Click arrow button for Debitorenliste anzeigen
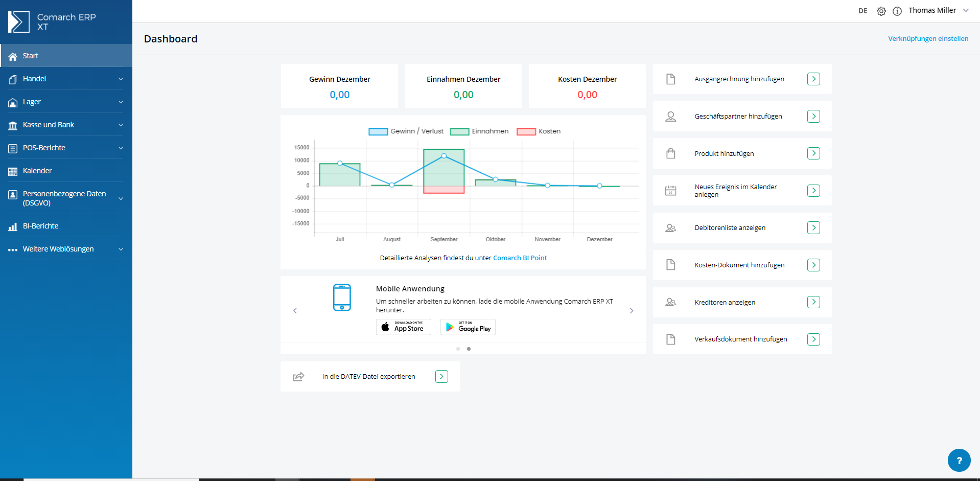Image resolution: width=980 pixels, height=481 pixels. point(813,227)
